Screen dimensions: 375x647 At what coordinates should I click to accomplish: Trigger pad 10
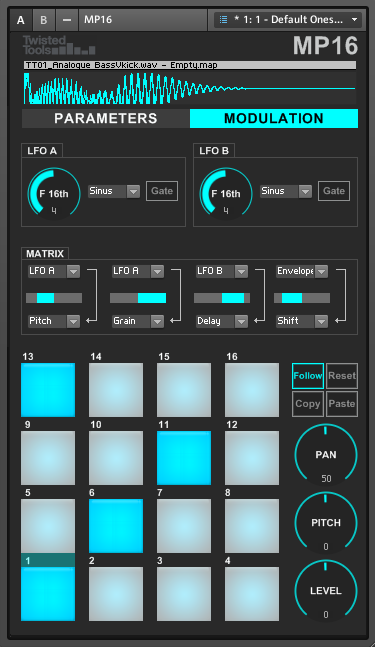116,458
